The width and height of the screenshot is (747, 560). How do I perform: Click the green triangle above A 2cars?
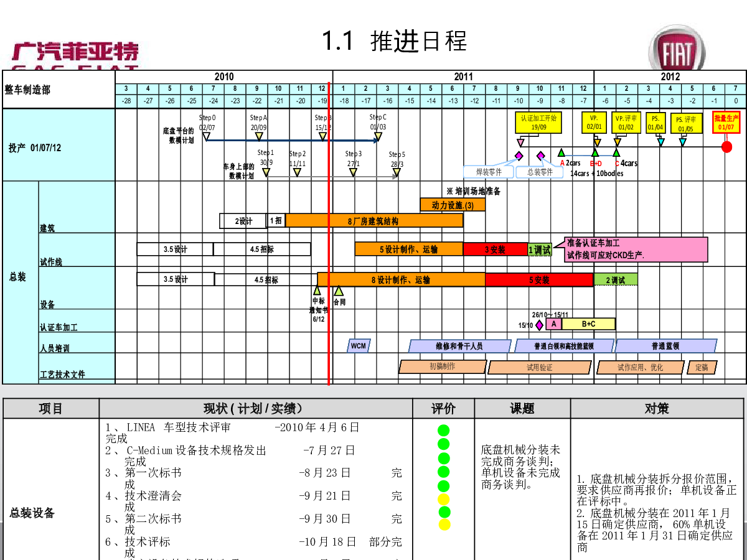pyautogui.click(x=561, y=152)
